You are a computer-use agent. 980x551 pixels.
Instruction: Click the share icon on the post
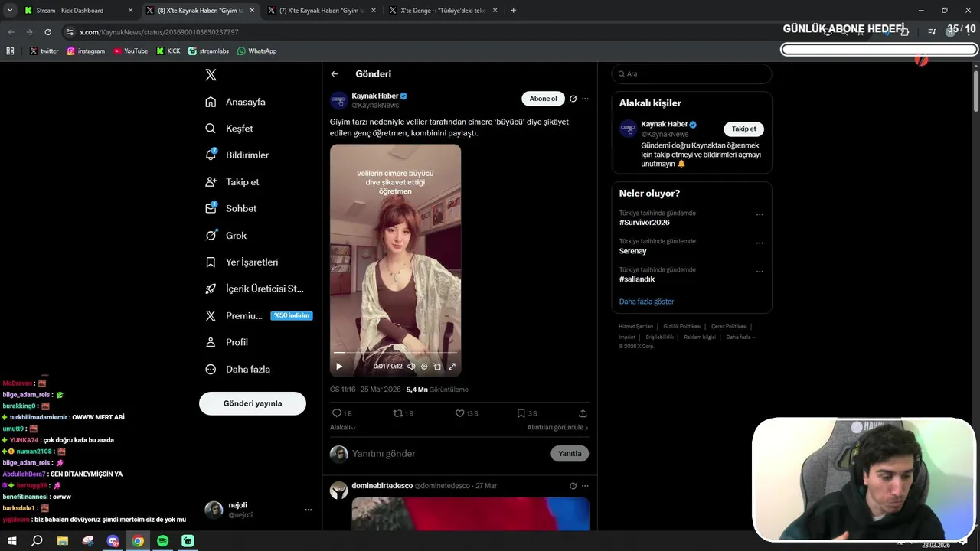583,413
